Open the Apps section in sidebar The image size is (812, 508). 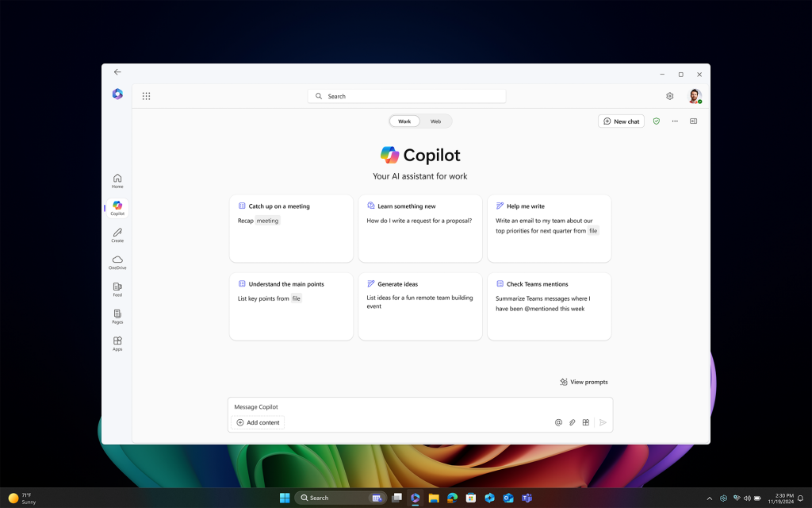coord(117,343)
